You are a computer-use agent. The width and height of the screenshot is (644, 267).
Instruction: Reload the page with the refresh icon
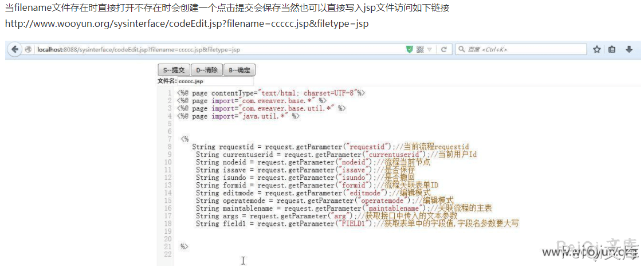click(443, 50)
